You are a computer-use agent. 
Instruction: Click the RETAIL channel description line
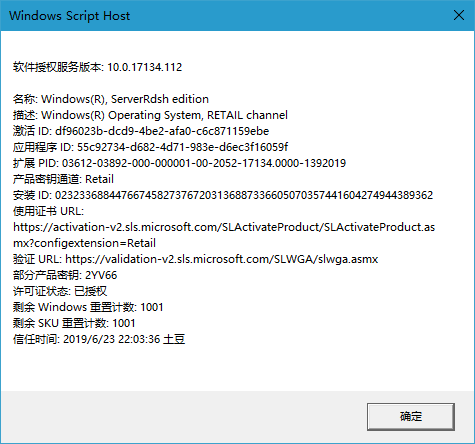[x=150, y=115]
